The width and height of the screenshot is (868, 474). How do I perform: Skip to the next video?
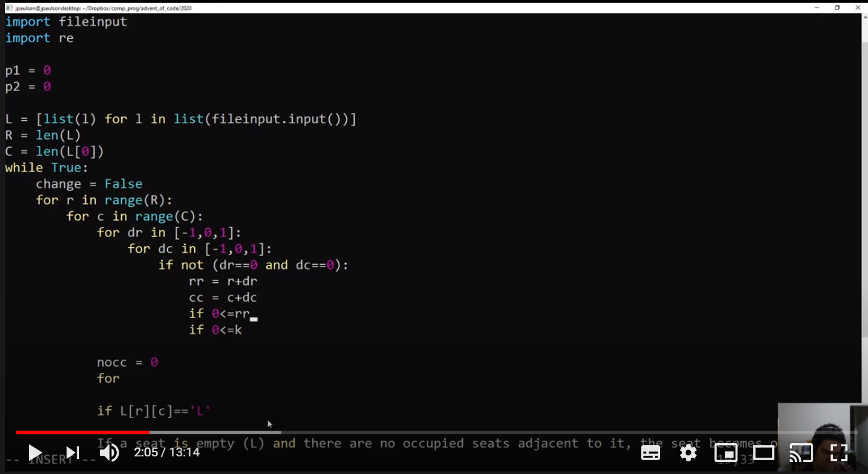73,453
